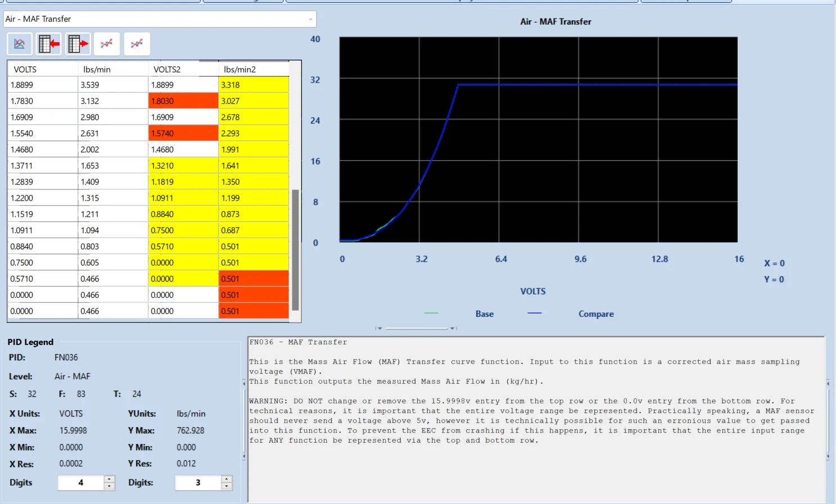Select the yellow lbs/min2 cell 1.350
Viewport: 836px width, 504px height.
pos(254,182)
